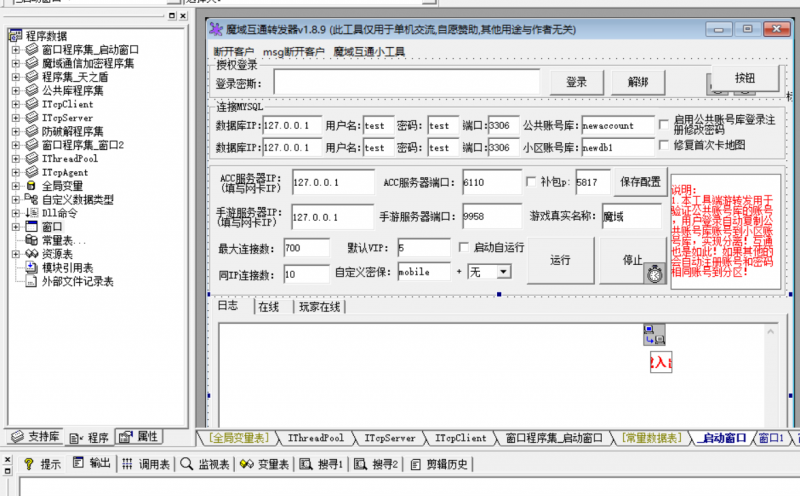This screenshot has width=800, height=496.
Task: Select the 魔域通信加密程序集 module icon
Action: click(x=32, y=63)
